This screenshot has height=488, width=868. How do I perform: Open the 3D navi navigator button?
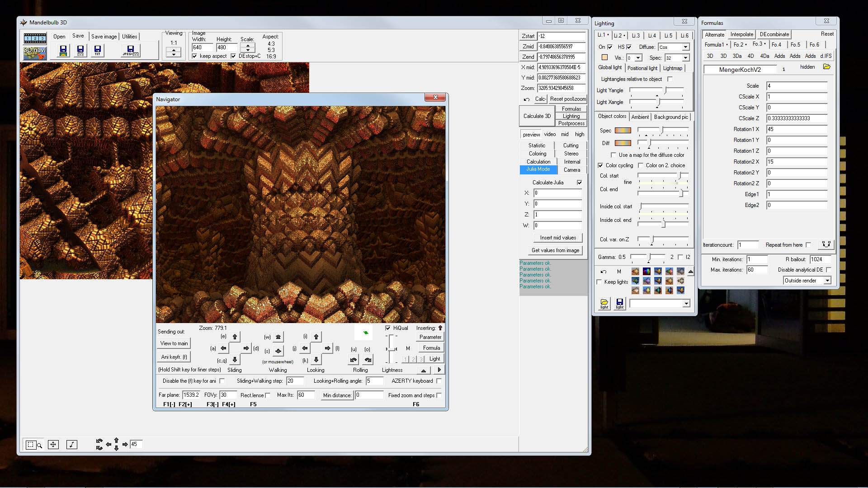coord(35,52)
